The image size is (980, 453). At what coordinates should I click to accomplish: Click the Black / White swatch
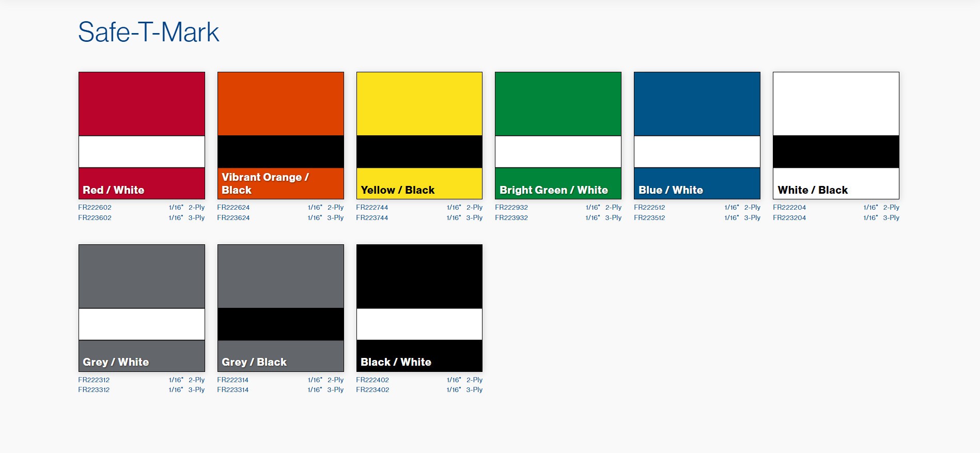coord(419,308)
